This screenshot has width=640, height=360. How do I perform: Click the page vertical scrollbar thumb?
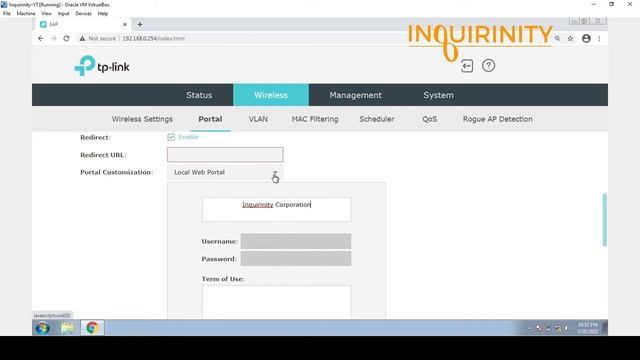tap(604, 220)
